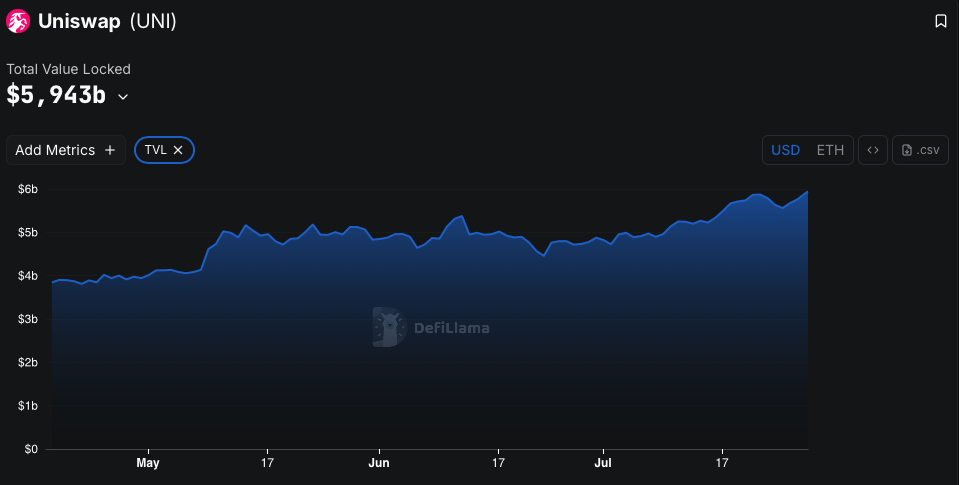
Task: Click the plus icon in Add Metrics
Action: click(x=110, y=150)
